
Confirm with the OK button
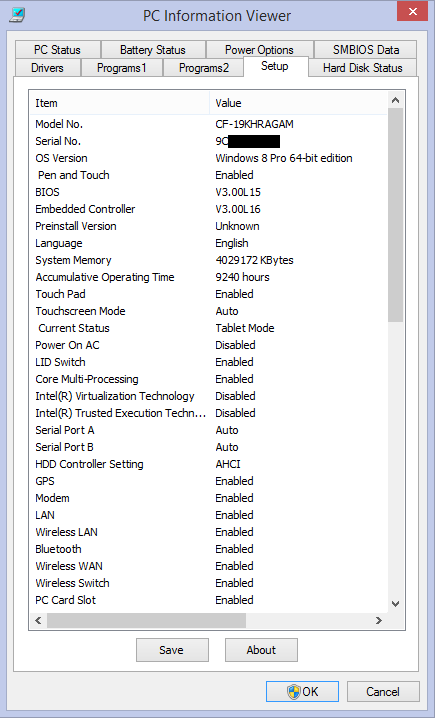click(x=302, y=691)
